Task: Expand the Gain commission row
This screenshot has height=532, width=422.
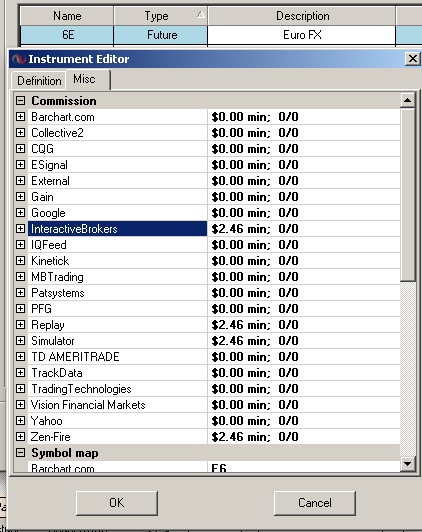Action: coord(20,196)
